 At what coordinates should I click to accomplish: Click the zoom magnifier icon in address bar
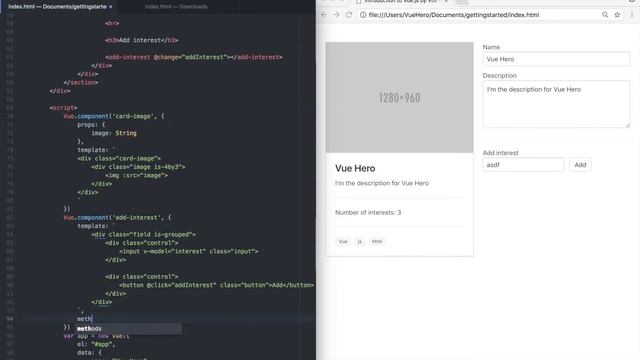click(x=605, y=15)
